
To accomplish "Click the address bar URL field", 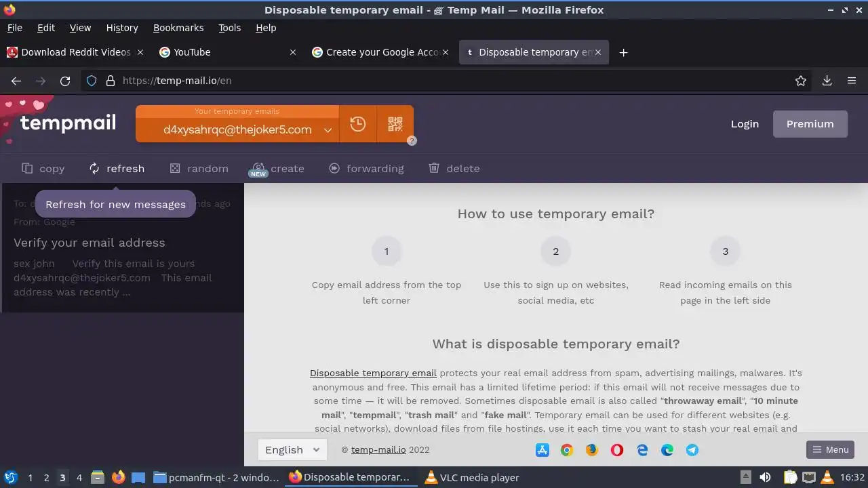I will click(448, 81).
